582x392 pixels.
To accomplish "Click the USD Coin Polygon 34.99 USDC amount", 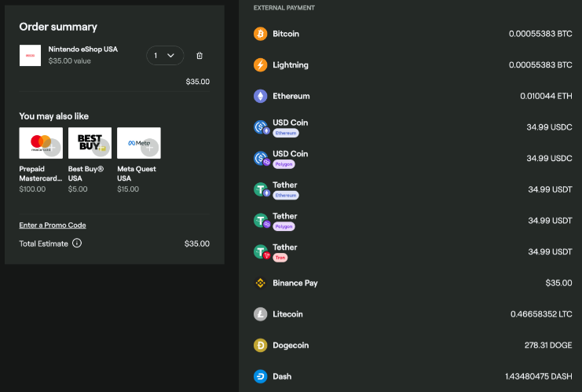I will coord(549,159).
